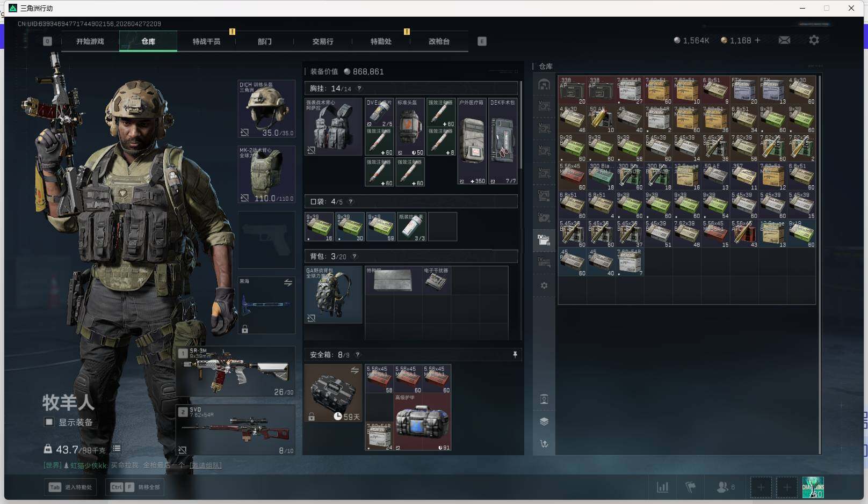
Task: Open the help icon beside 安全箱 8/9
Action: tap(358, 355)
